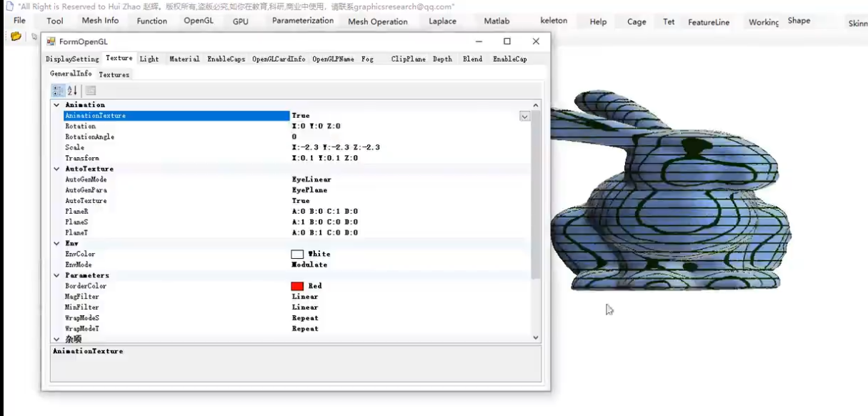Screen dimensions: 868x416
Task: Open the Shape menu
Action: [x=799, y=21]
